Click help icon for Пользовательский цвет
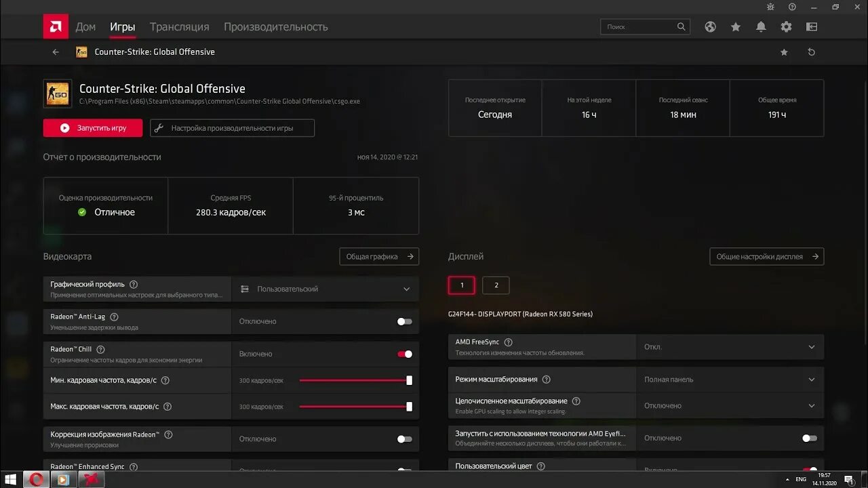The height and width of the screenshot is (488, 868). pos(542,466)
